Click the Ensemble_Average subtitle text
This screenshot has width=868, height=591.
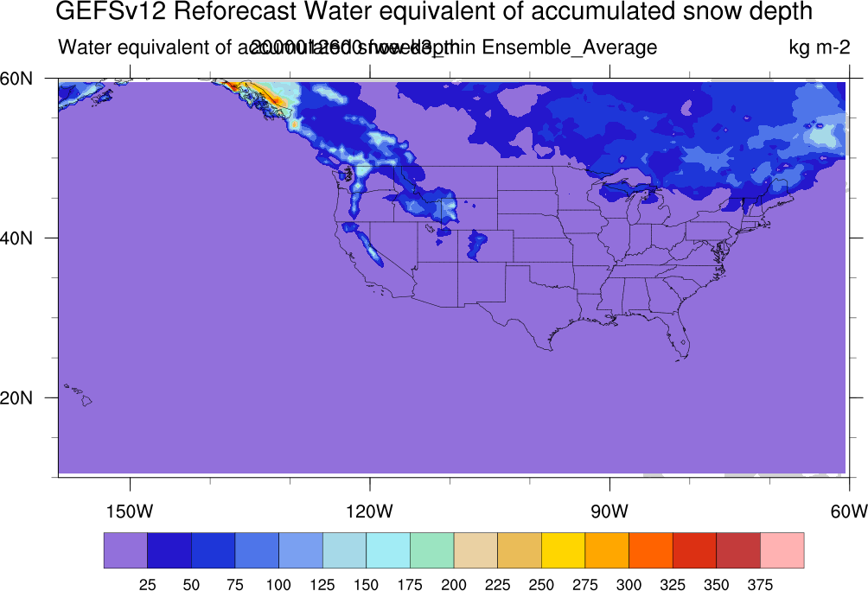[570, 48]
